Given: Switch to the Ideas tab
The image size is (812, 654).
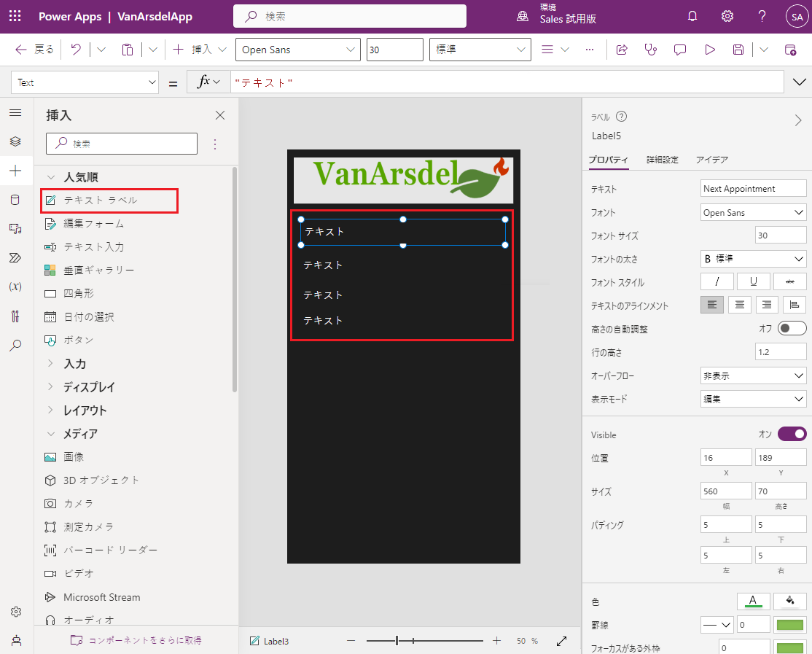Looking at the screenshot, I should [712, 160].
